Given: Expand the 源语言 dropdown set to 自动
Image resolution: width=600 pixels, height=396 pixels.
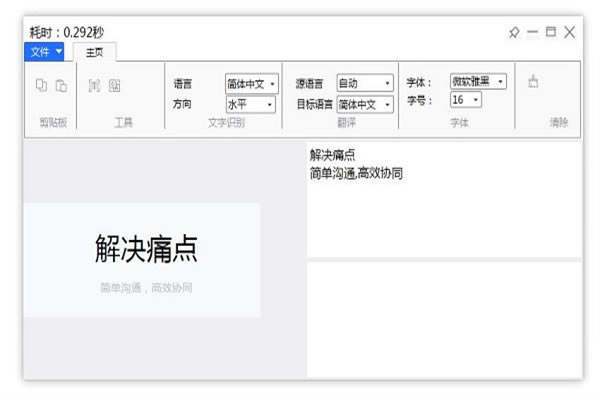Looking at the screenshot, I should [365, 83].
